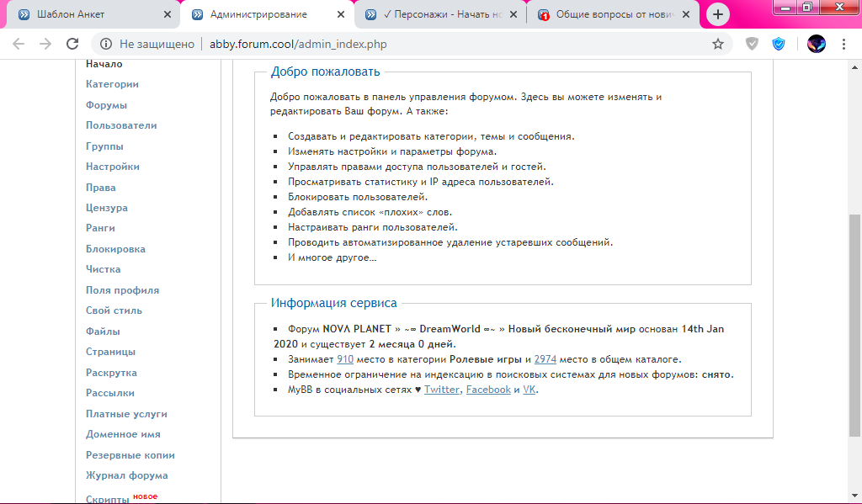Click the text И многое другое…
This screenshot has width=862, height=504.
[332, 257]
